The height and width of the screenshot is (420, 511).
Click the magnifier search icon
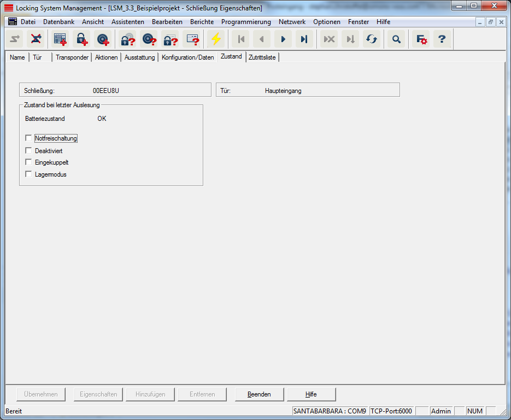pyautogui.click(x=396, y=39)
